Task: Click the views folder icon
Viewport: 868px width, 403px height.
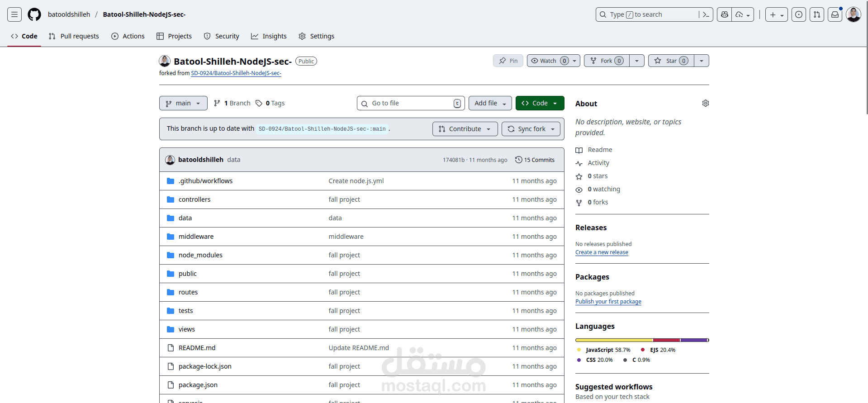Action: click(171, 329)
